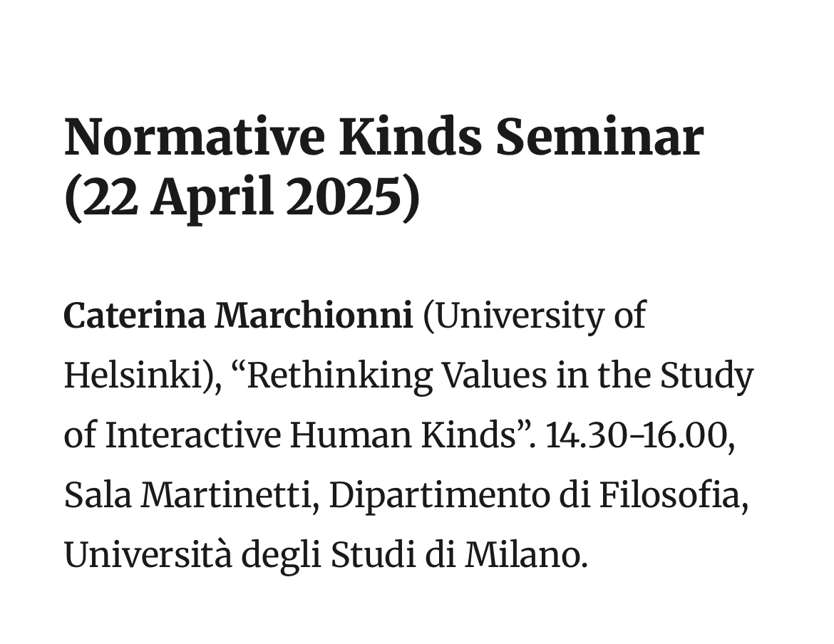834x644 pixels.
Task: Click the bold surname "Marchionni"
Action: click(x=314, y=317)
